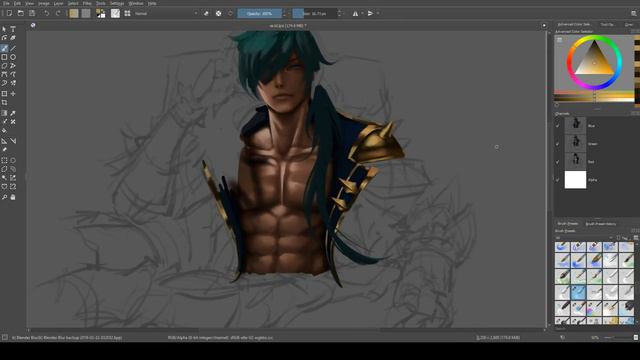The width and height of the screenshot is (640, 360).
Task: Open the Settings menu
Action: [117, 3]
